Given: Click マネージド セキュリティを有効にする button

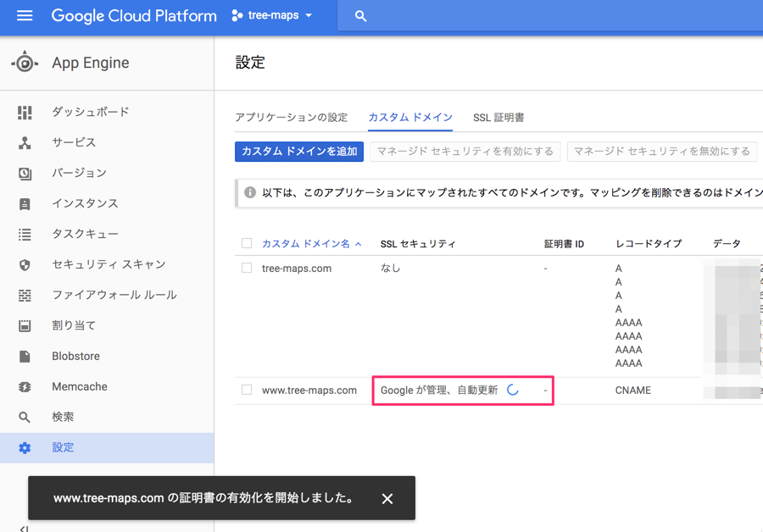Looking at the screenshot, I should point(465,152).
